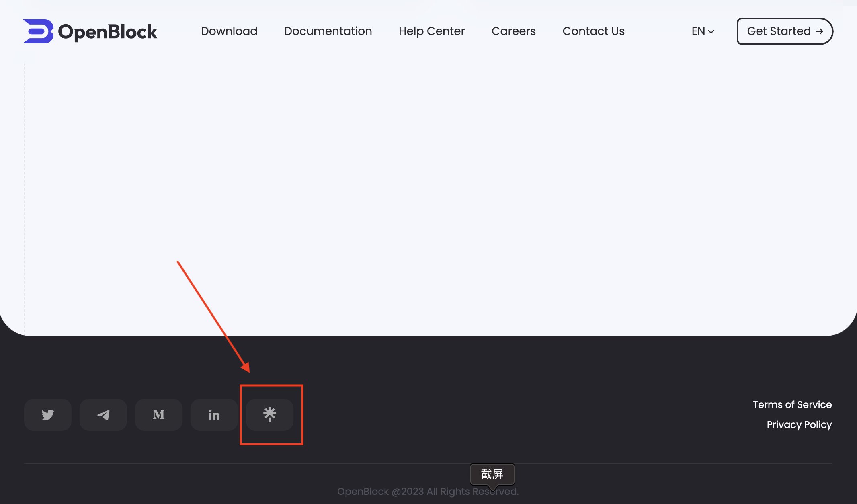Select Documentation in the navigation bar
The height and width of the screenshot is (504, 857).
pyautogui.click(x=328, y=31)
